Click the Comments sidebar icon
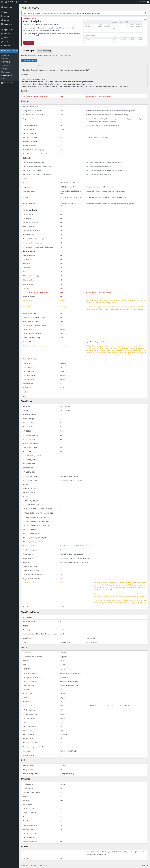The height and width of the screenshot is (868, 150). [2, 24]
